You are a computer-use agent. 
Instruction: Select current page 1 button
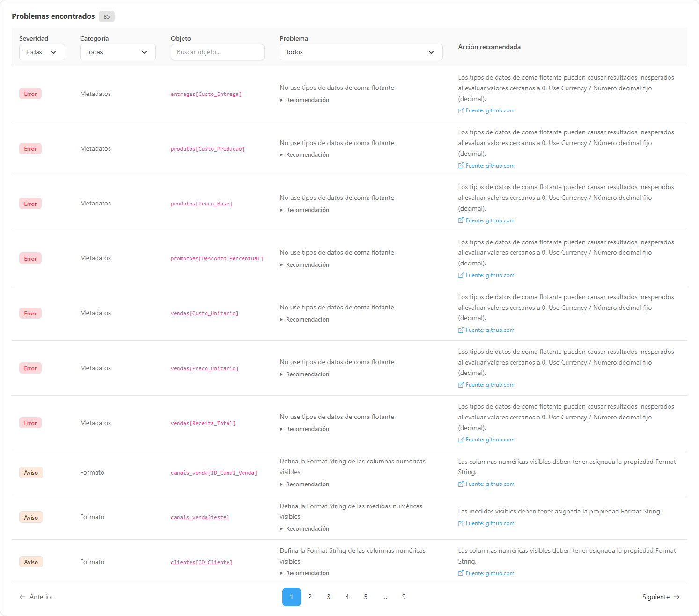pos(292,597)
